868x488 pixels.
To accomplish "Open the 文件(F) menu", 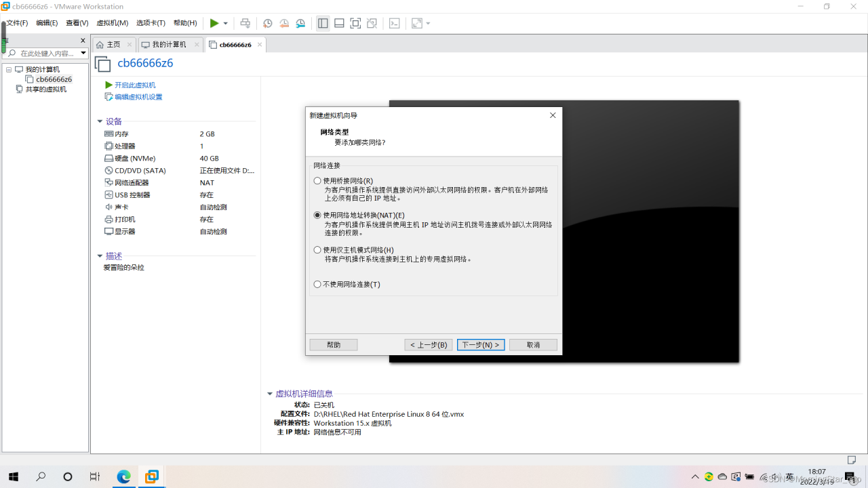I will pyautogui.click(x=17, y=23).
